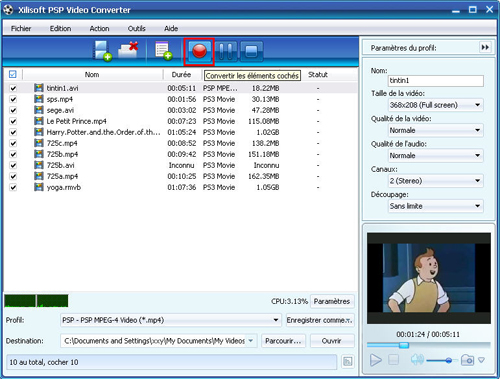This screenshot has height=379, width=500.
Task: Pause conversion with the pause icon
Action: click(x=226, y=51)
